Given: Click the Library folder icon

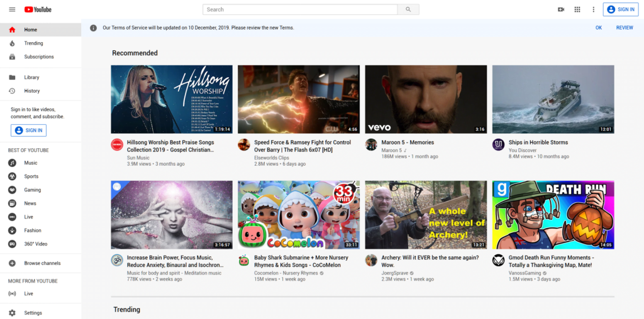Looking at the screenshot, I should coord(12,77).
